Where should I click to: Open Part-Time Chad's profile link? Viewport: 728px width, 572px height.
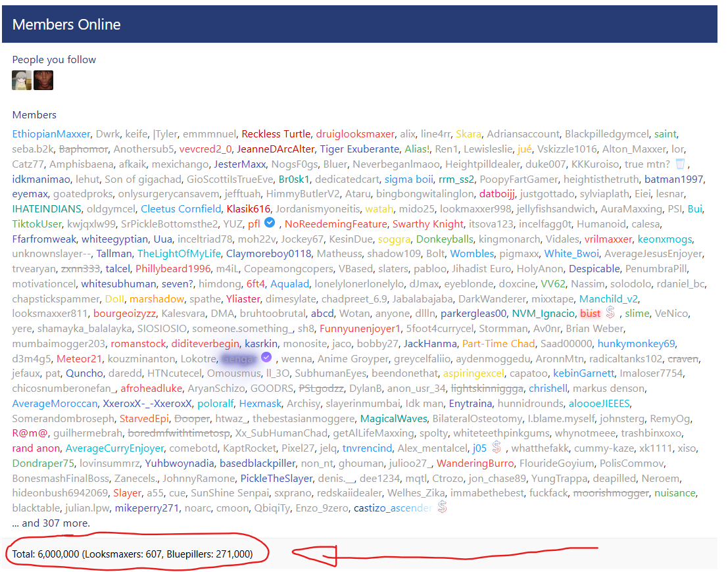pyautogui.click(x=498, y=344)
